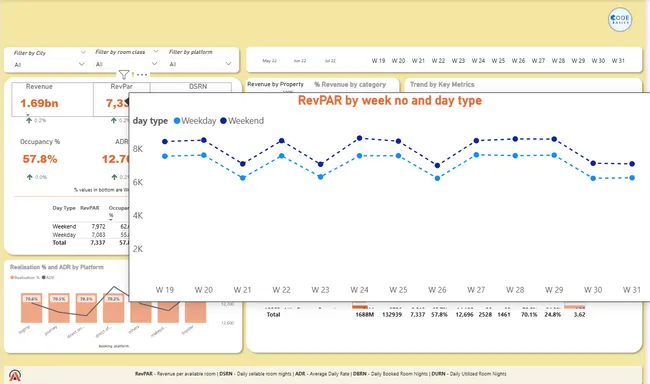Image resolution: width=650 pixels, height=384 pixels.
Task: Click the platform bar labeled 70.2%
Action: tap(114, 308)
